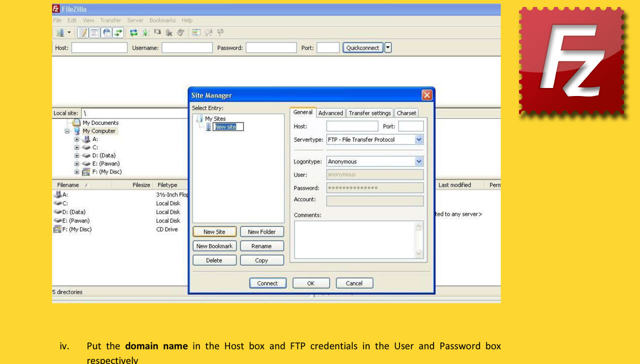Click the Delete button
640x364 pixels.
(x=214, y=260)
